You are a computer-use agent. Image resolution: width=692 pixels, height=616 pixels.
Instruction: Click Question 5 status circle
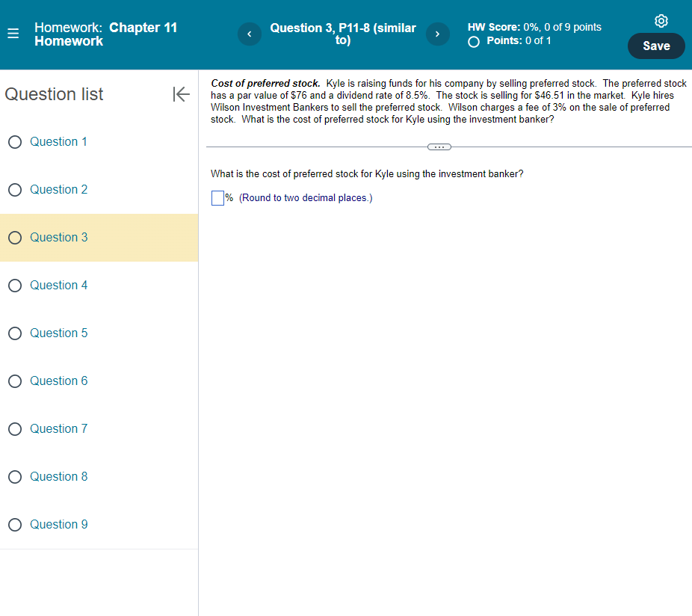pos(15,333)
